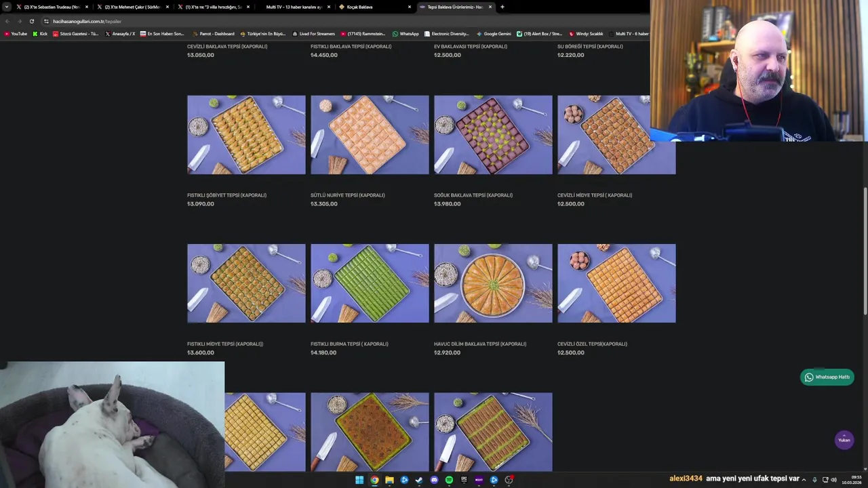Open the Kick bookmark
Viewport: 868px width, 488px height.
40,33
